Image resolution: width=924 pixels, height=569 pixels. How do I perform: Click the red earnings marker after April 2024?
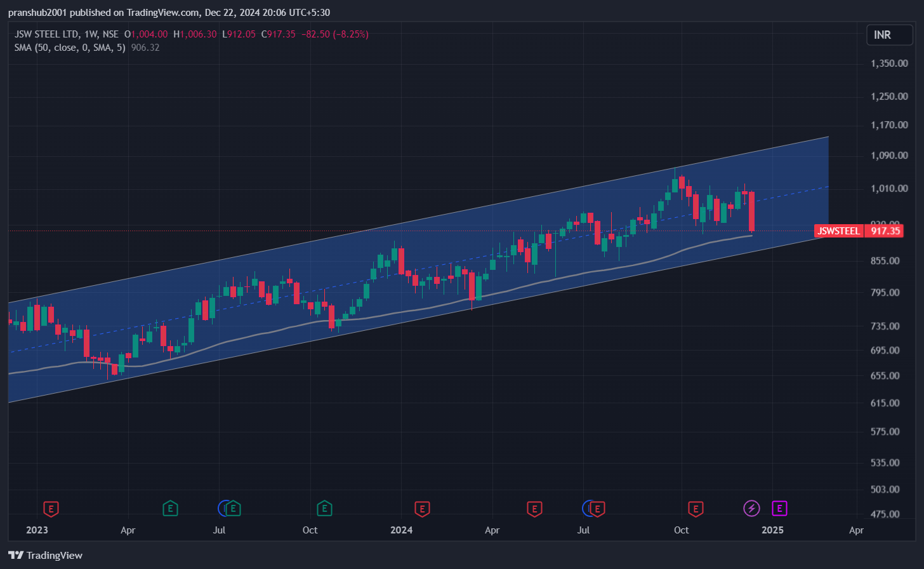534,509
